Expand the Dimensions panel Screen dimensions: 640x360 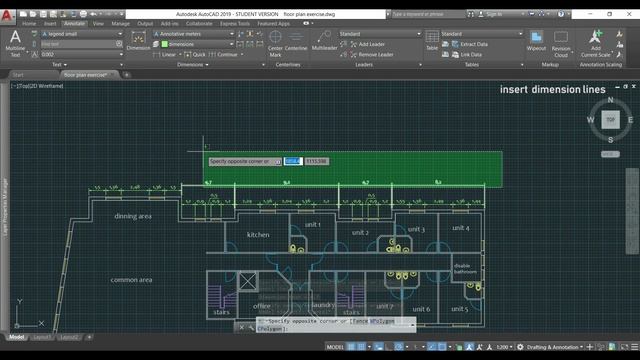[193, 64]
